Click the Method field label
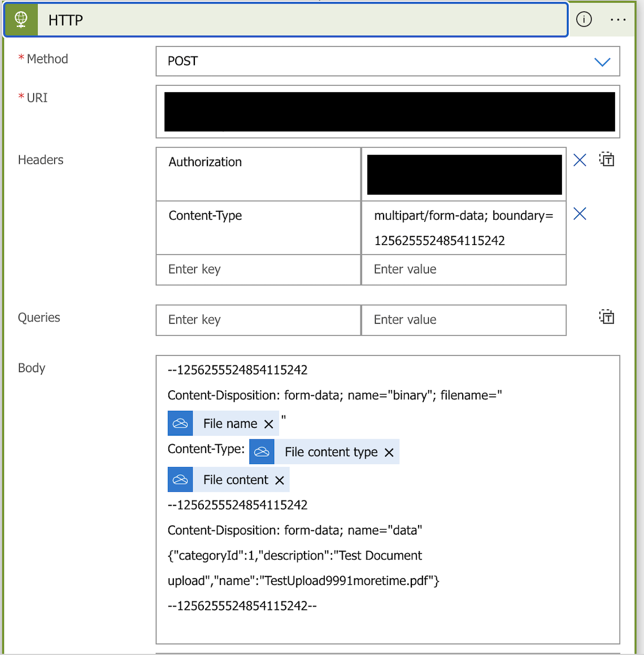Screen dimensions: 644x655 point(47,59)
